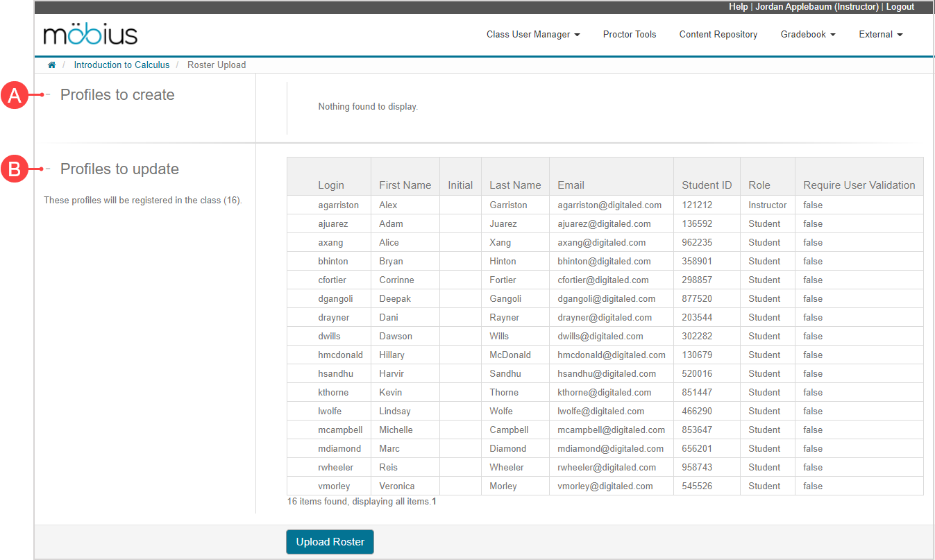This screenshot has width=935, height=560.
Task: Click the Student ID column header
Action: [707, 185]
